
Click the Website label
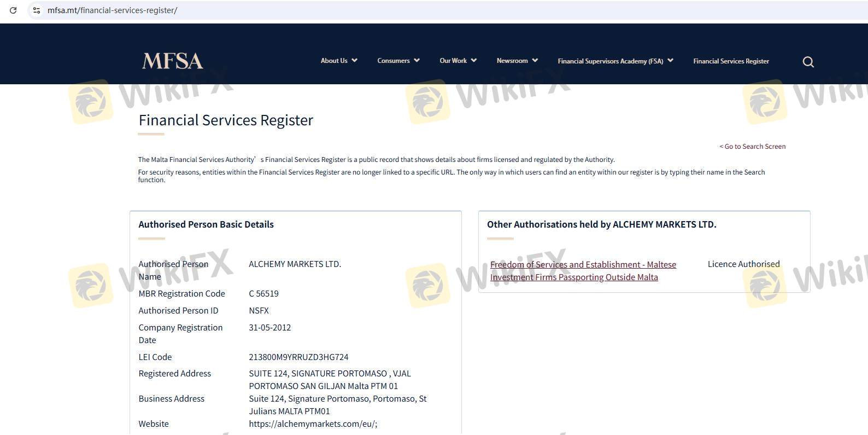click(x=154, y=424)
